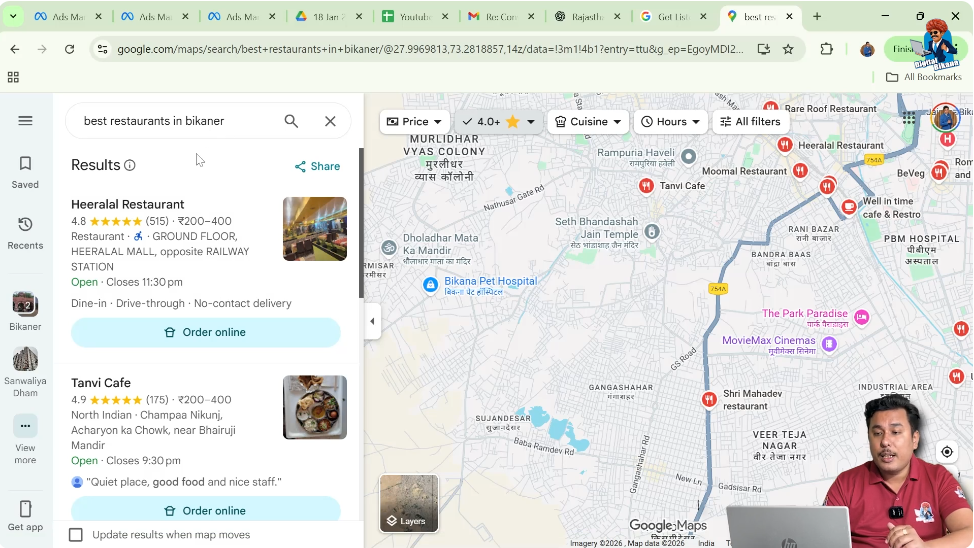Screen dimensions: 974x548
Task: Click the Bikana Pet Hospital marker
Action: [430, 285]
